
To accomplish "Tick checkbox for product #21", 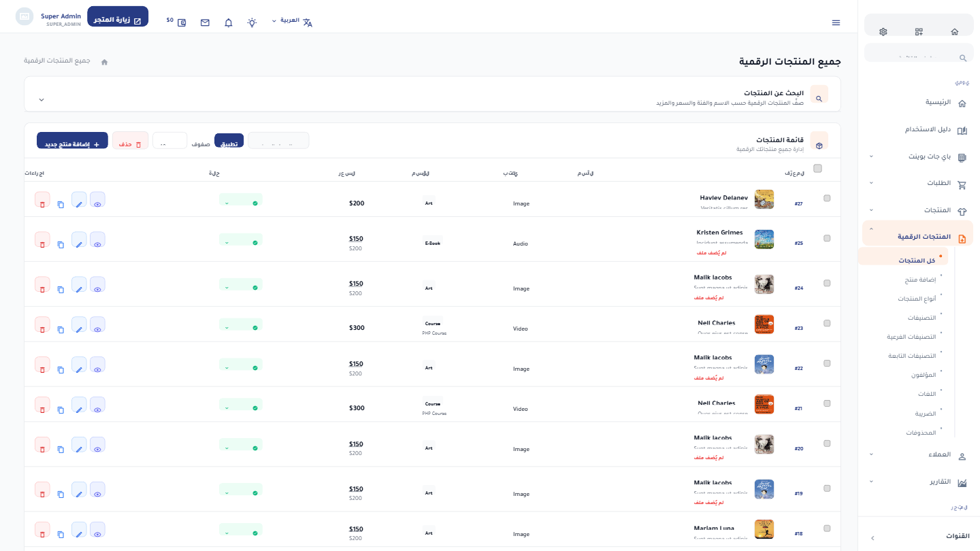I will 827,403.
